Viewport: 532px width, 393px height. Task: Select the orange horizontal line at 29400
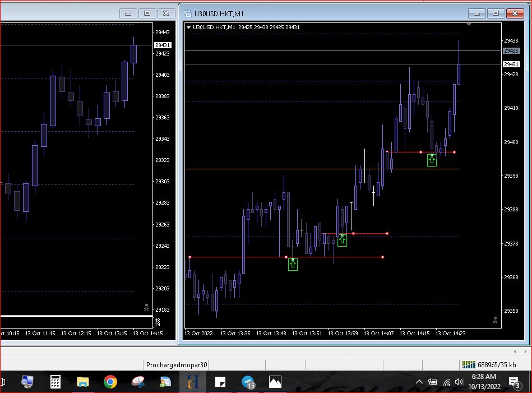(322, 169)
